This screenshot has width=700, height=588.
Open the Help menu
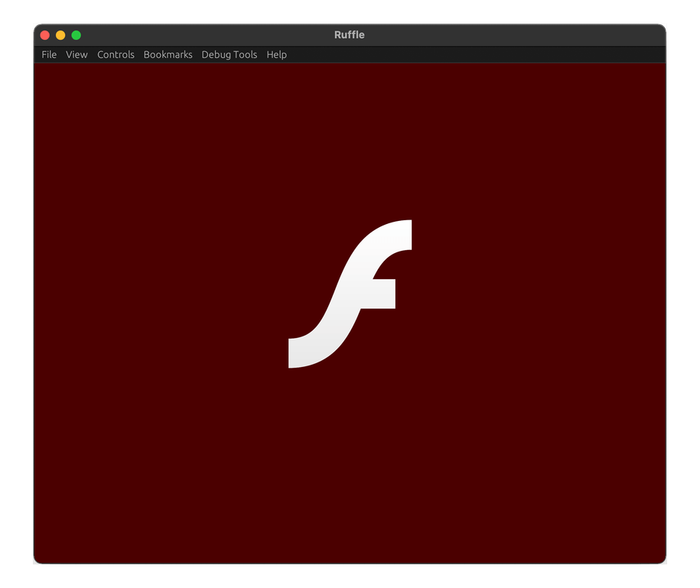277,54
